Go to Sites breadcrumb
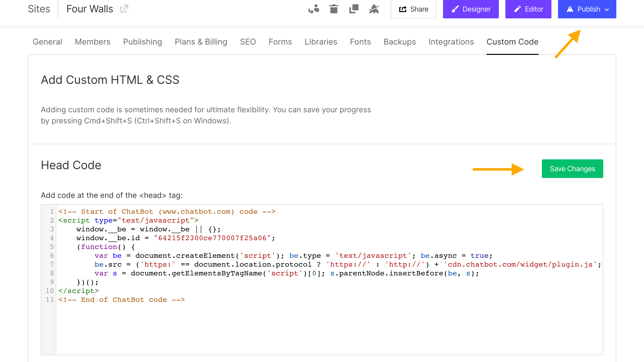Screen dimensions: 644x362 click(39, 9)
